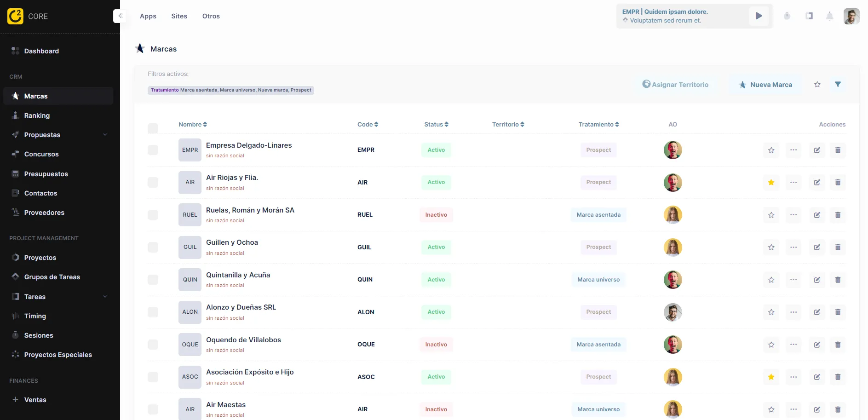The width and height of the screenshot is (868, 420).
Task: Go to Proyectos in the sidebar
Action: point(40,258)
